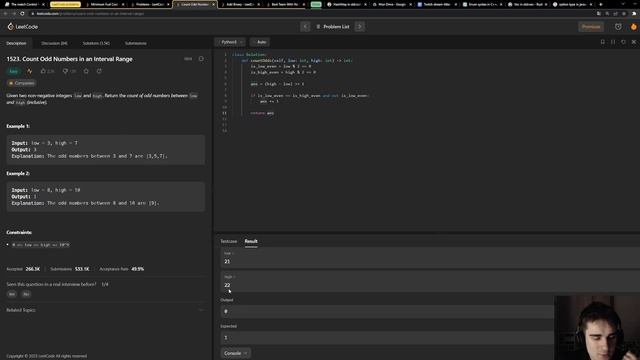Click the editor braces format icon
The width and height of the screenshot is (640, 360).
613,42
